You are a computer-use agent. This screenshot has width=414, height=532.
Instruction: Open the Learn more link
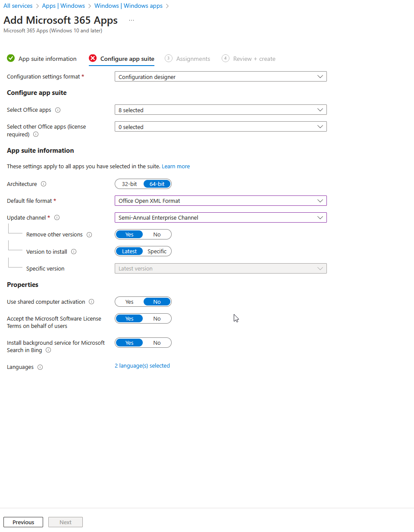[x=176, y=166]
